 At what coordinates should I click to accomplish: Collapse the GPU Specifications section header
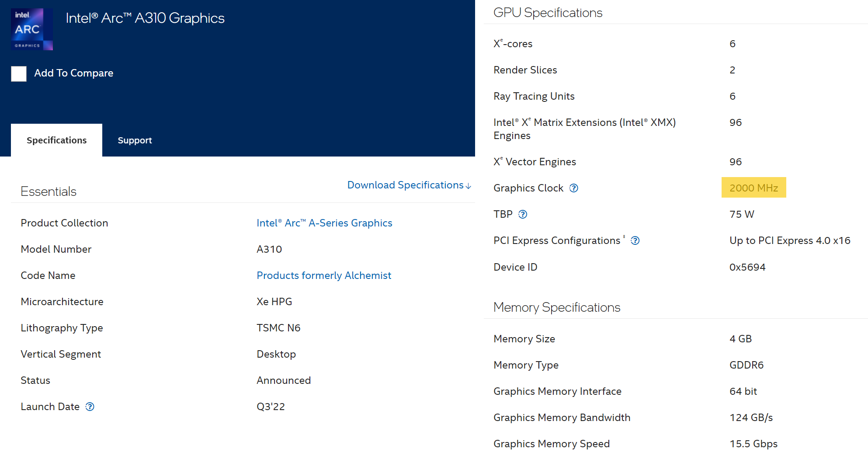[x=548, y=13]
